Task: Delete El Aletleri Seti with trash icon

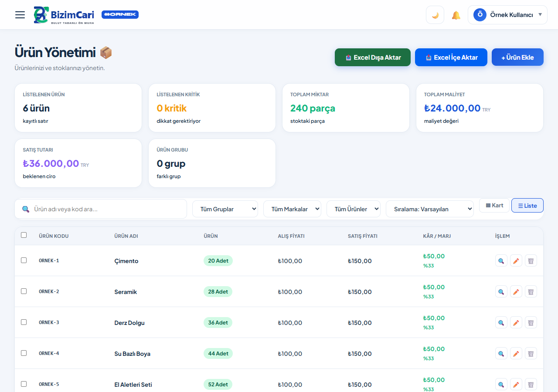Action: 531,385
